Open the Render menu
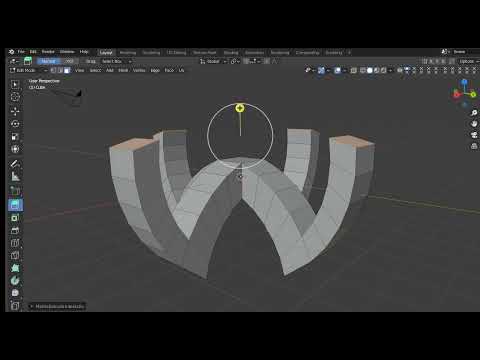 coord(48,52)
